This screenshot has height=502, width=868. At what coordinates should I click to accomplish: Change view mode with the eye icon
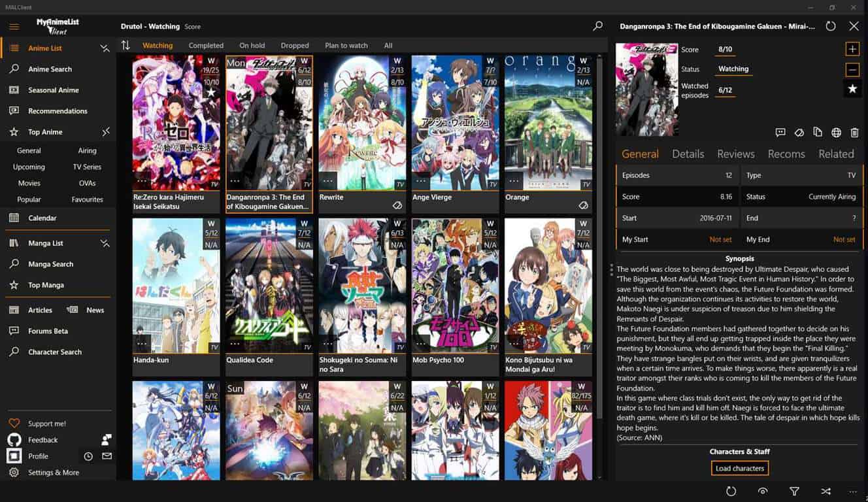[762, 491]
